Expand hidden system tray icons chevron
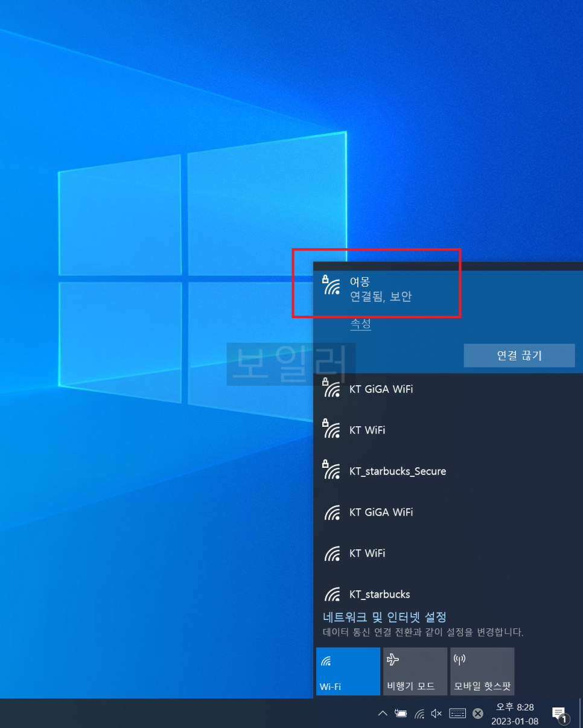 click(x=382, y=714)
